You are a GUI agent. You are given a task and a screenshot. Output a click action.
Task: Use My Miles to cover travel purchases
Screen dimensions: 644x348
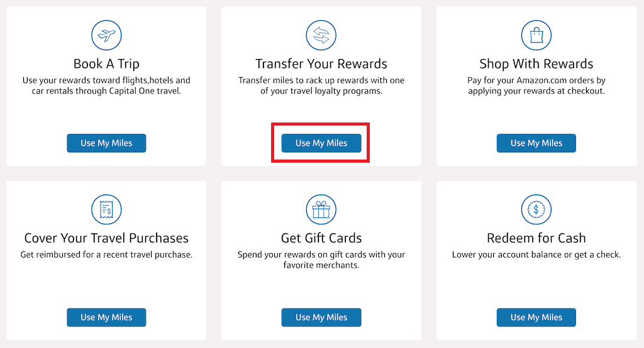coord(106,318)
